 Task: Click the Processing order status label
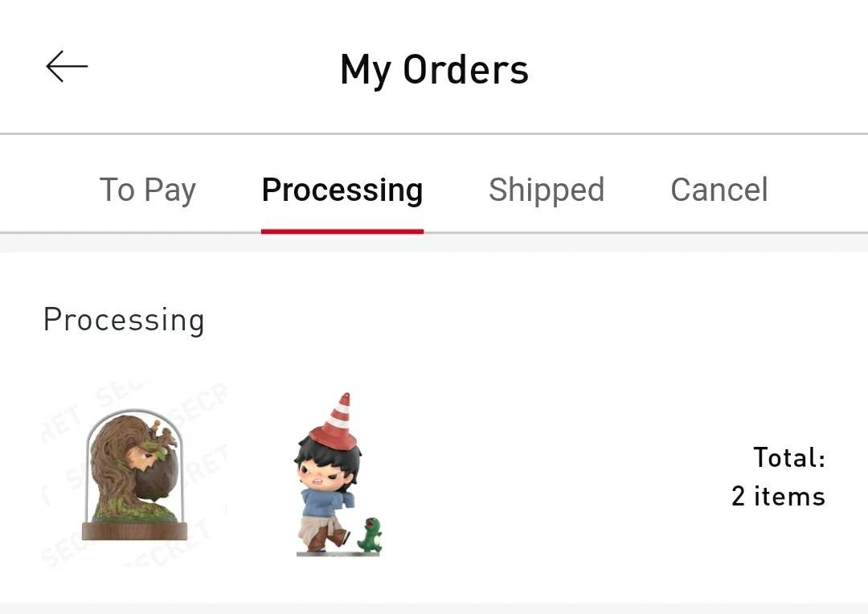pos(124,320)
